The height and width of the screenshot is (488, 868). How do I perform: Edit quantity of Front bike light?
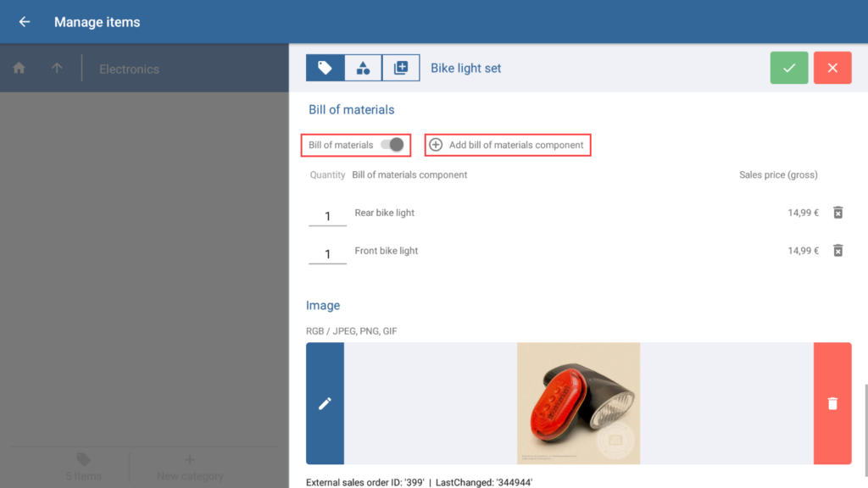[x=327, y=254]
